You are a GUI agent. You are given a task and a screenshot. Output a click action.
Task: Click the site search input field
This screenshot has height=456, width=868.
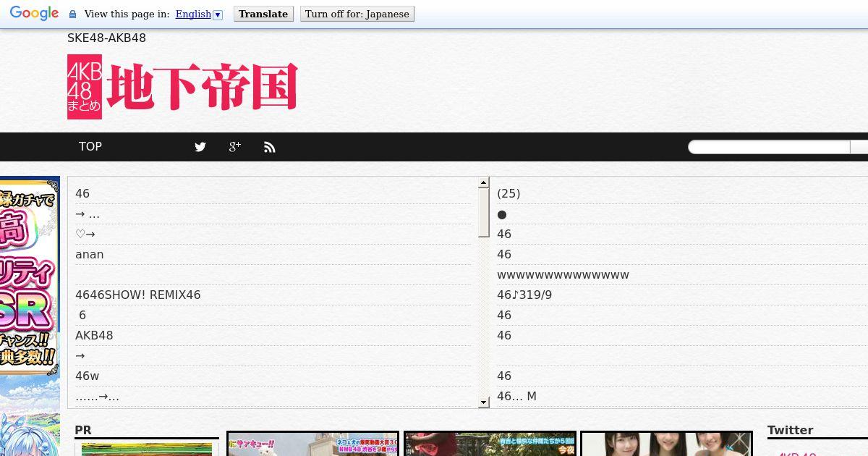click(x=769, y=147)
